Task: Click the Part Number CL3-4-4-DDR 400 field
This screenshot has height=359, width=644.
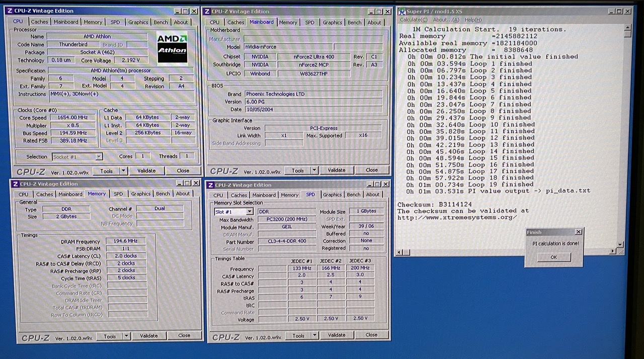Action: click(287, 241)
